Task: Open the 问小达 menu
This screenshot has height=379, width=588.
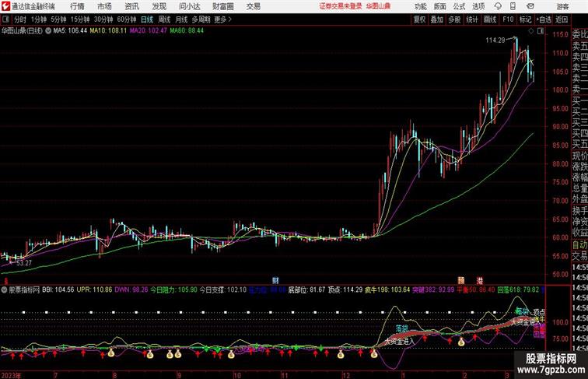Action: pyautogui.click(x=190, y=6)
